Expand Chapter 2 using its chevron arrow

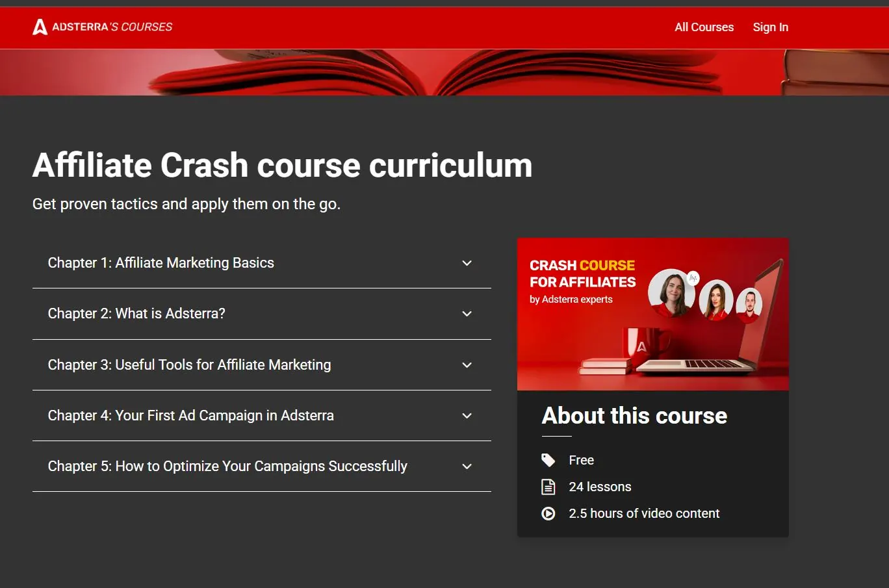[x=467, y=314]
